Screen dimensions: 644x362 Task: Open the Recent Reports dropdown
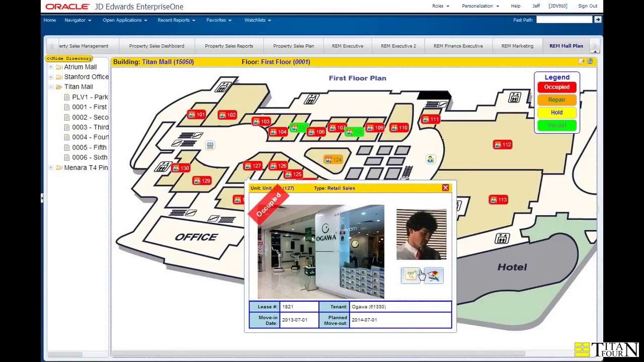(176, 20)
